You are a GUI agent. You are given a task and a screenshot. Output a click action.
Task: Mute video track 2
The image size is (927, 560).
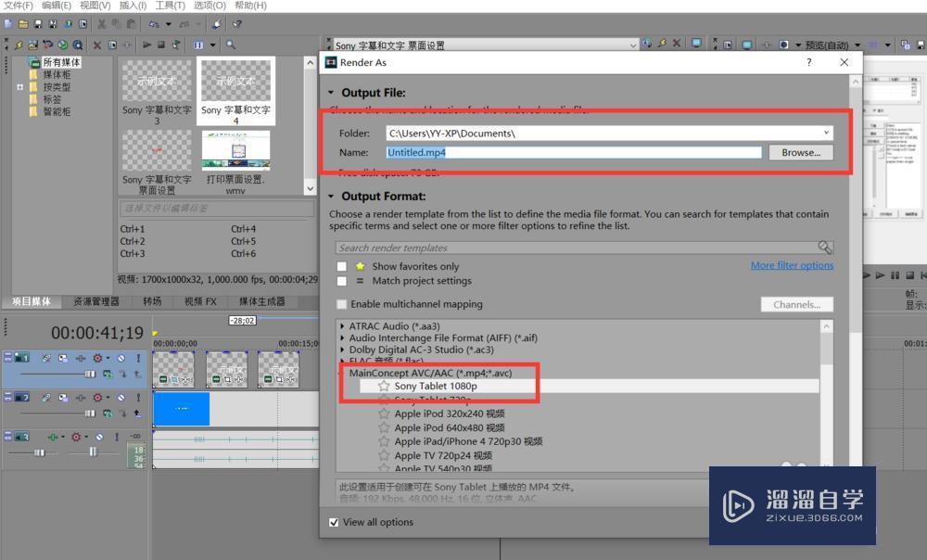(121, 398)
